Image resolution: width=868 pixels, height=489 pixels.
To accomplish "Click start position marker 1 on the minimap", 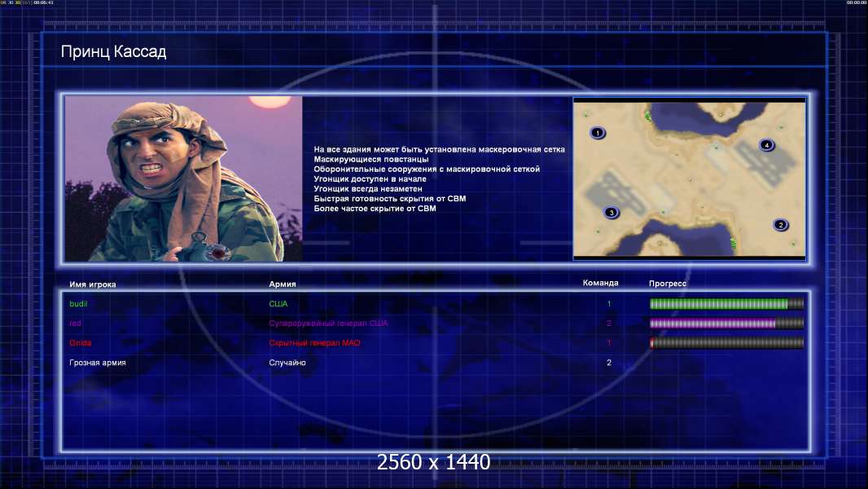I will pyautogui.click(x=598, y=133).
